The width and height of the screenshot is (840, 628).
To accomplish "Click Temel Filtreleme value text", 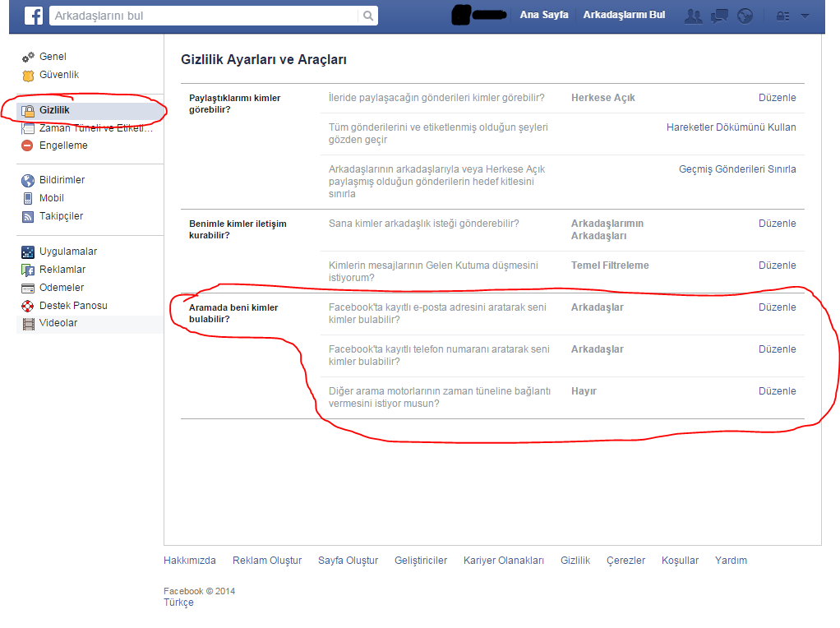I will point(610,266).
